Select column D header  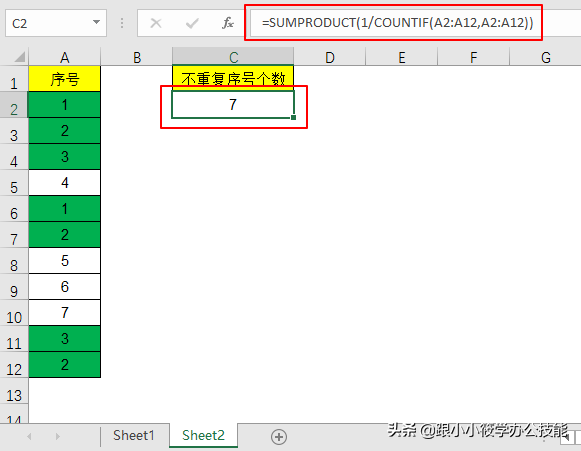click(x=329, y=57)
